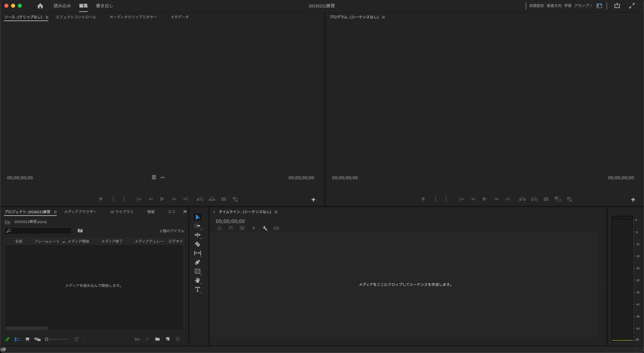Image resolution: width=644 pixels, height=353 pixels.
Task: Select the Hand tool
Action: pyautogui.click(x=197, y=280)
